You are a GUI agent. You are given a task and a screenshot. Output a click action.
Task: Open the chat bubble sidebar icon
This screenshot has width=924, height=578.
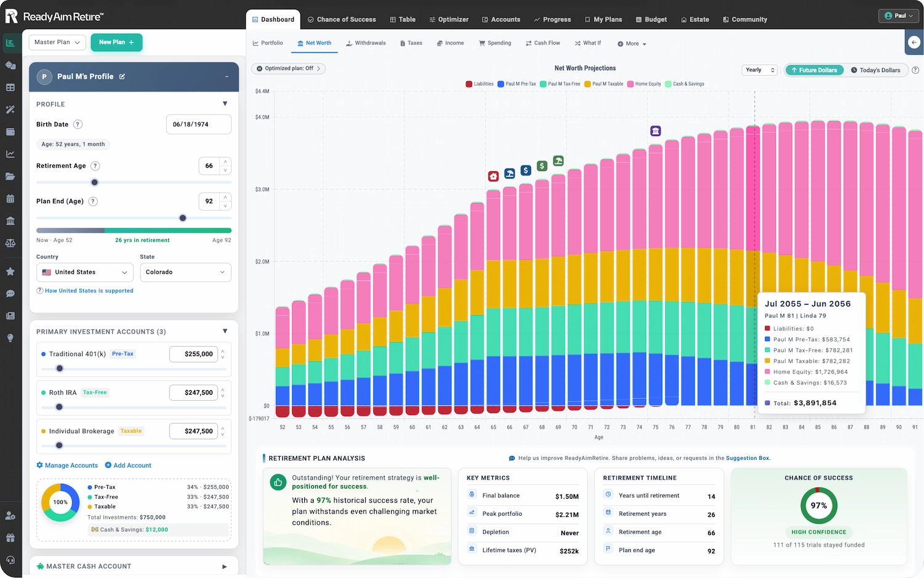(x=10, y=294)
